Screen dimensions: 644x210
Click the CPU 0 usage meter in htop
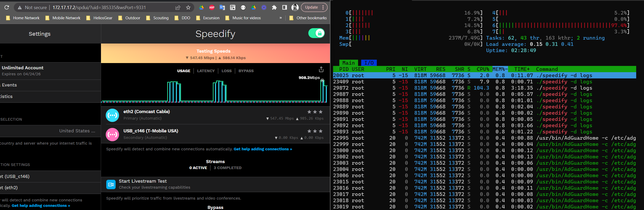(414, 13)
